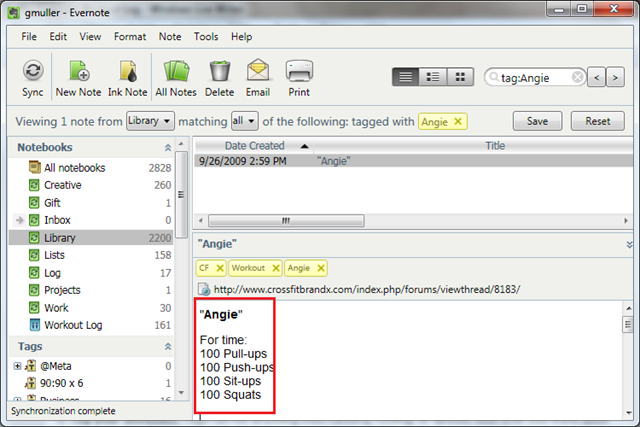Click the Evernote app icon in the title bar

click(13, 13)
